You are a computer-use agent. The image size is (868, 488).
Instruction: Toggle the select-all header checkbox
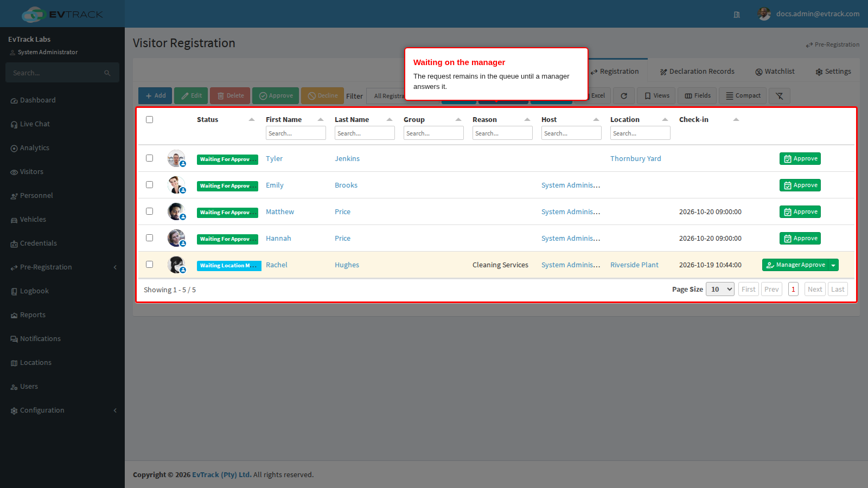tap(149, 120)
